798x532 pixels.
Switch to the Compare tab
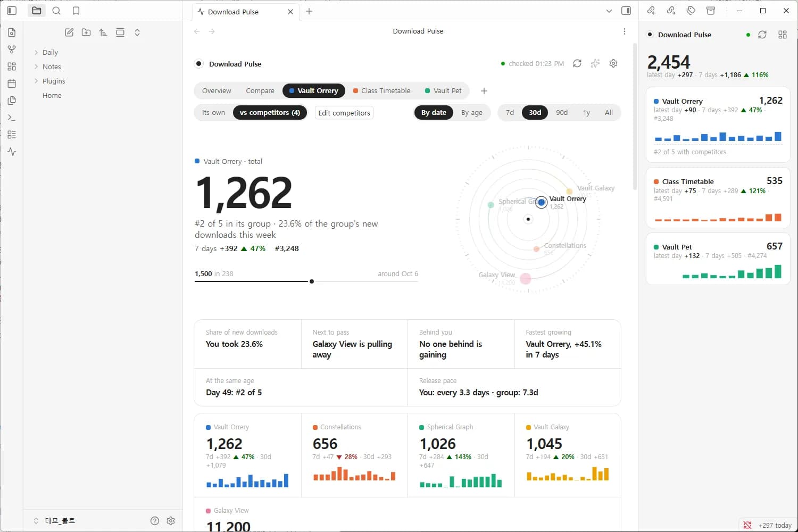[x=260, y=91]
